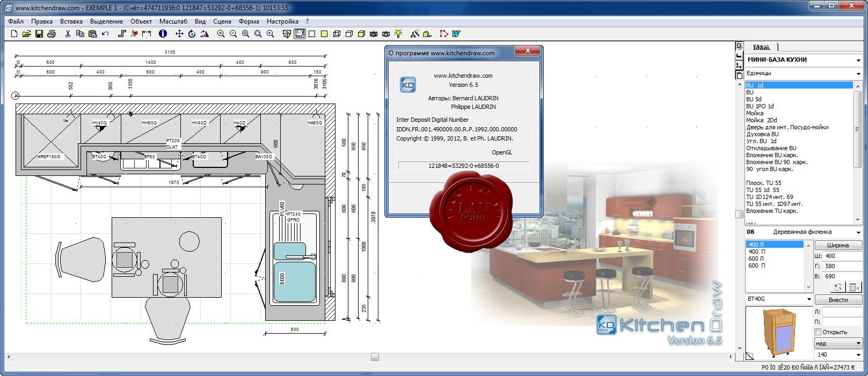Viewport: 868px width, 376px height.
Task: Tick the Открыть checkbox
Action: point(818,332)
